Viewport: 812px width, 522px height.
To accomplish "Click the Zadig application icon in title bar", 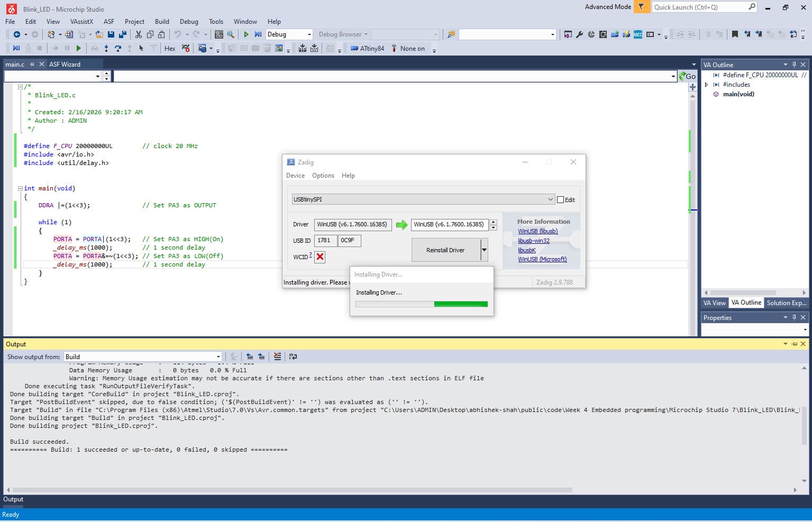I will 290,162.
